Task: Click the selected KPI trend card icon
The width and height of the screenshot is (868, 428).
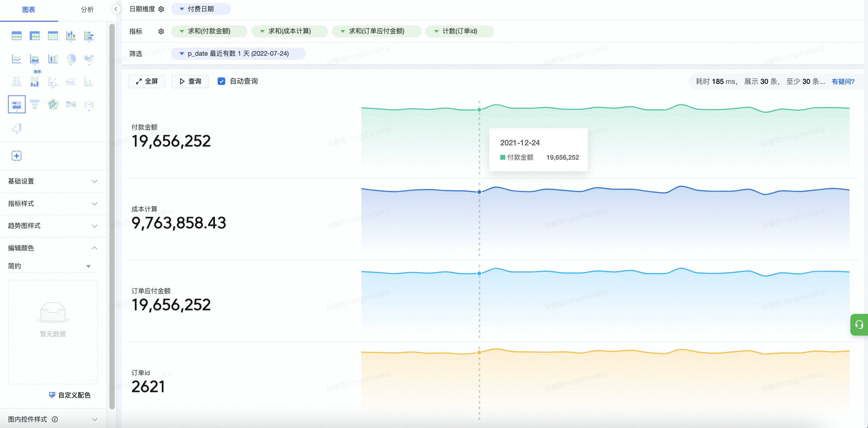Action: pos(17,104)
